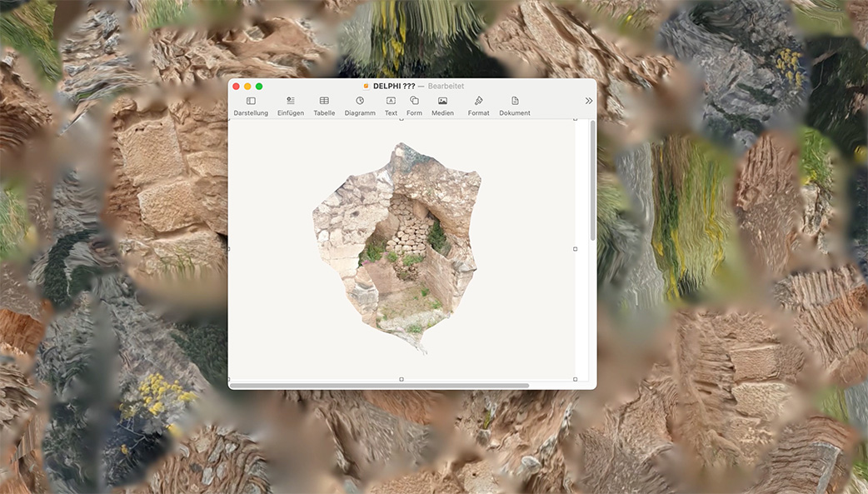Minimize the DELPHI window
868x494 pixels.
click(247, 87)
